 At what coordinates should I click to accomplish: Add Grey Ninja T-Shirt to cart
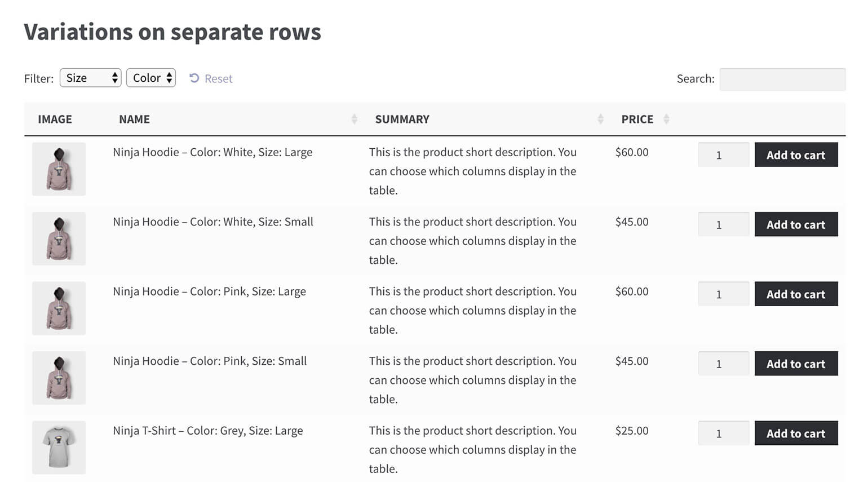coord(795,434)
